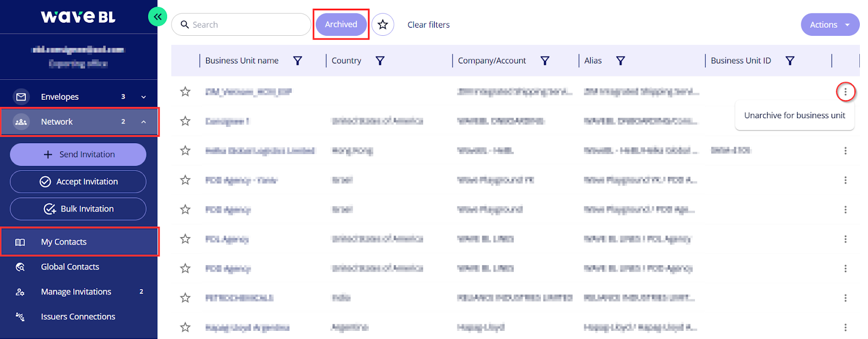Click the PETROCHEMICALS business unit name
The image size is (868, 339).
pos(239,298)
